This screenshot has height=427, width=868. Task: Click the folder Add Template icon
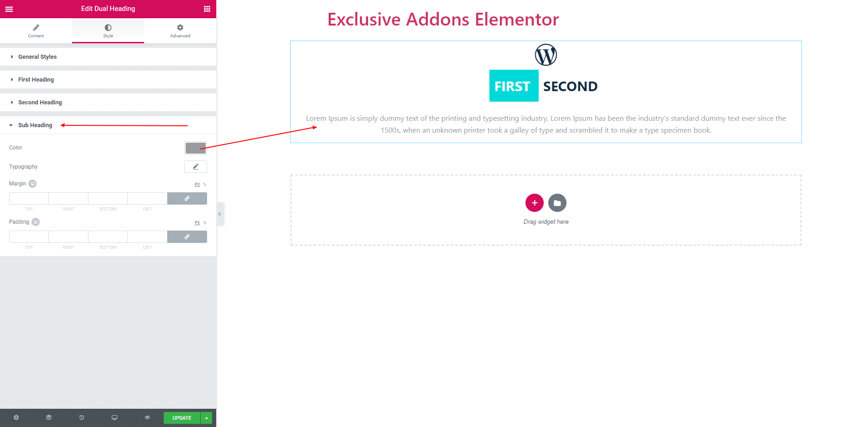557,203
